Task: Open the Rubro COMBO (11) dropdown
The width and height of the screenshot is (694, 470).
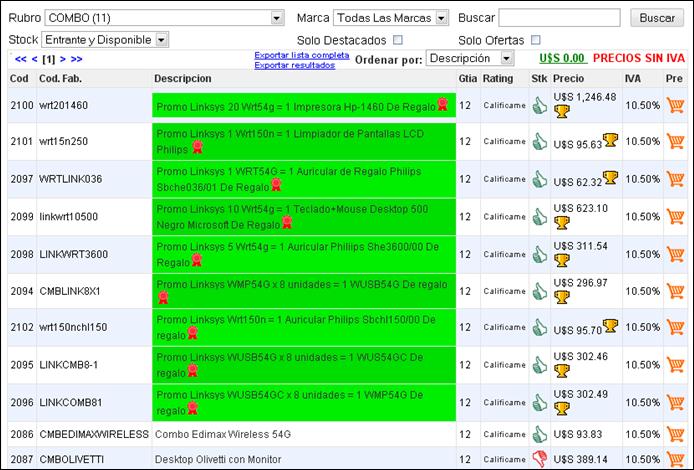Action: point(164,18)
